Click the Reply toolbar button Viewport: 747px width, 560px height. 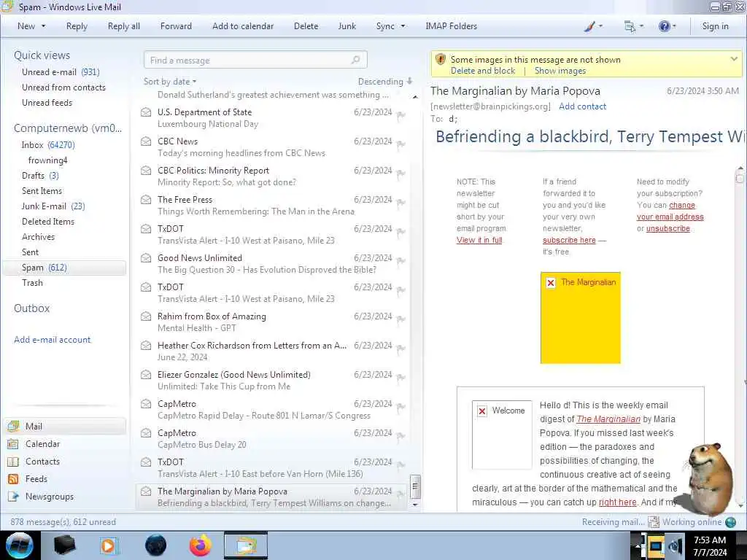pos(77,26)
